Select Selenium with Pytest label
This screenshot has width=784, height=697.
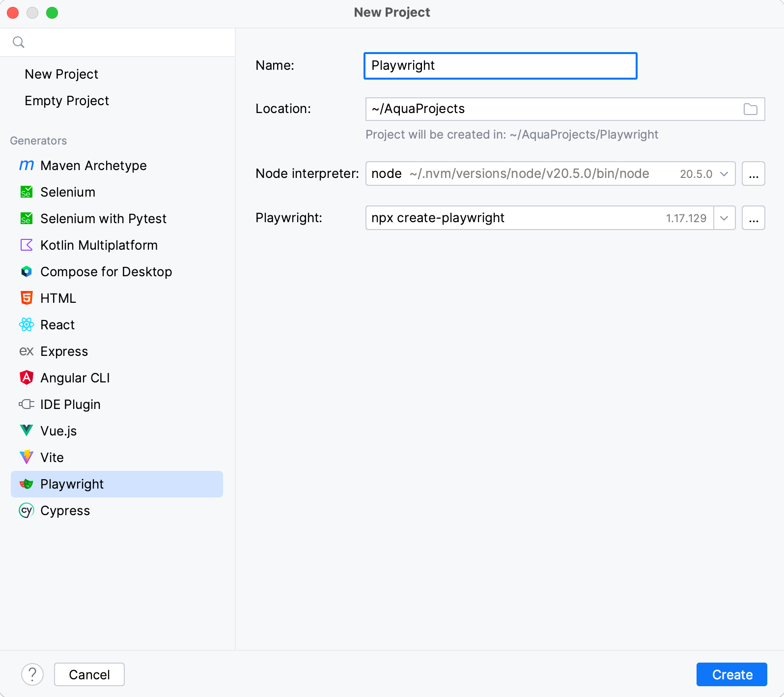coord(103,219)
